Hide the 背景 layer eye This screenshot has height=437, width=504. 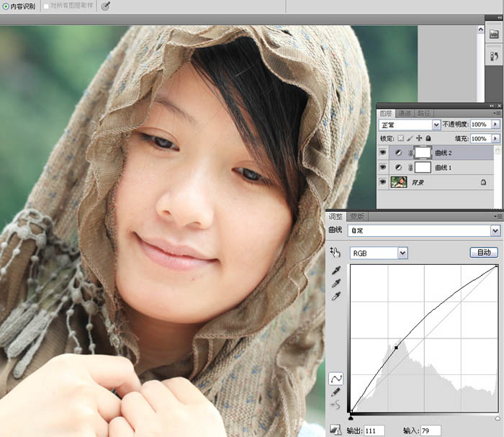click(382, 182)
